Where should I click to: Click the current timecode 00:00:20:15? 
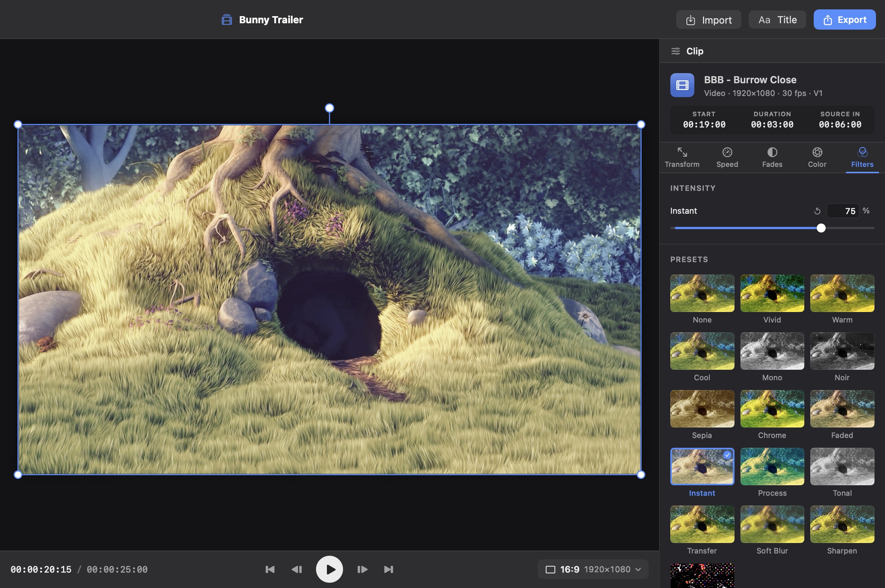point(41,569)
